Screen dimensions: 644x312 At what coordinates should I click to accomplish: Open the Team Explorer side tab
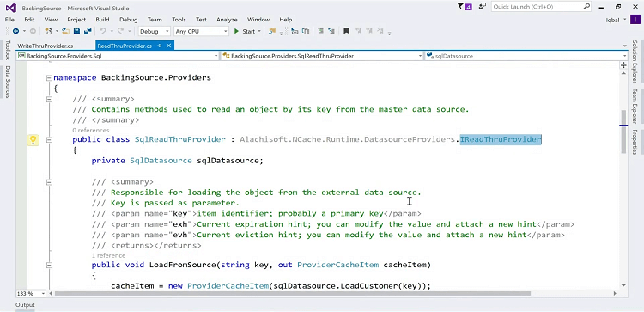(x=635, y=106)
